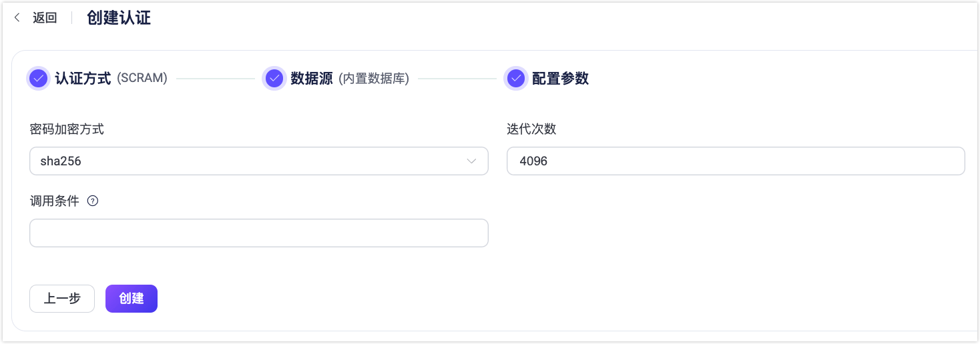Screen dimensions: 980x344
Task: Click the 迭代次数 field label
Action: (531, 129)
